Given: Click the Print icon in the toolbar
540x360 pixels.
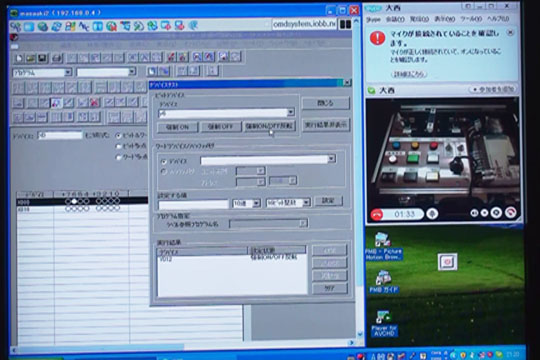Looking at the screenshot, I should [57, 58].
